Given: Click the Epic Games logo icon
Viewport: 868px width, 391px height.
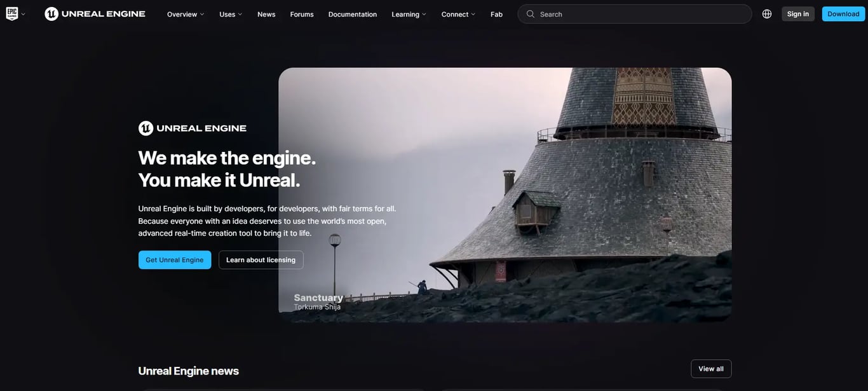Looking at the screenshot, I should 11,14.
